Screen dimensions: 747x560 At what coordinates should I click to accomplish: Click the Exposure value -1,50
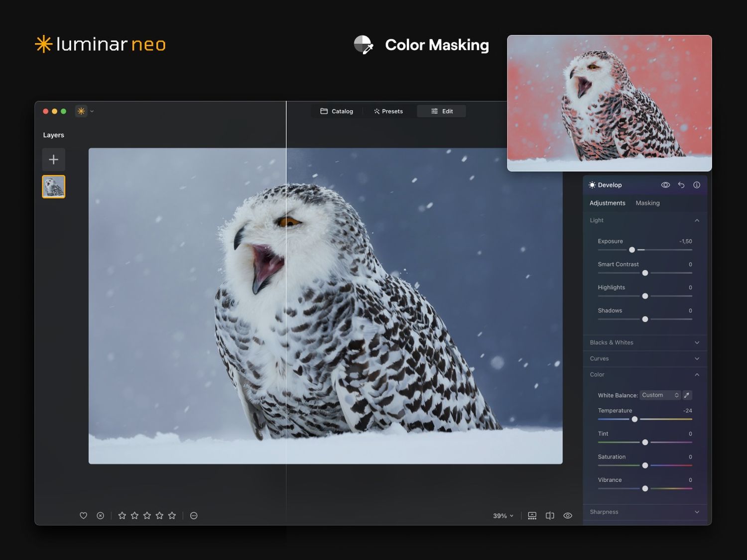(686, 241)
